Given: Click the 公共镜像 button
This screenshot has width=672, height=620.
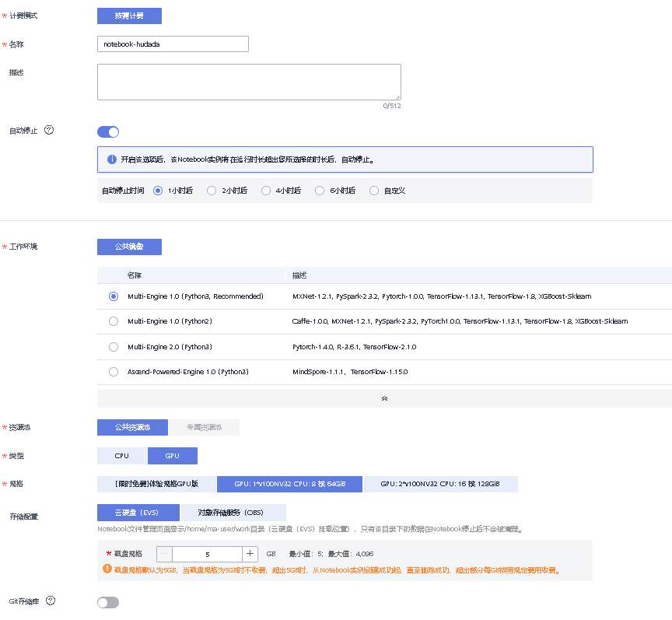Looking at the screenshot, I should [129, 247].
